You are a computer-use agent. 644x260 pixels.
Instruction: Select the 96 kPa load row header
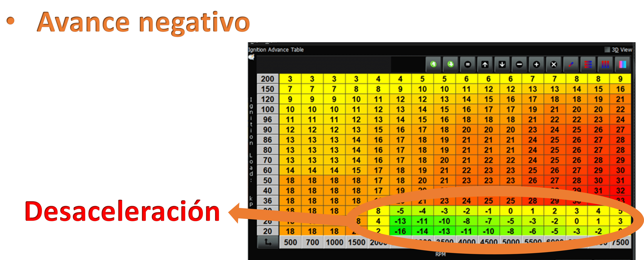pyautogui.click(x=268, y=119)
